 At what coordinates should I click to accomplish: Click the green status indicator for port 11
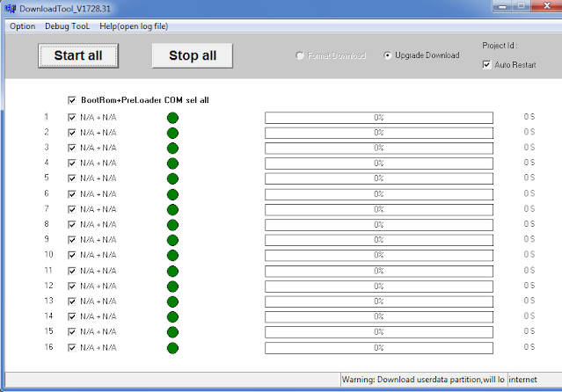click(x=172, y=272)
